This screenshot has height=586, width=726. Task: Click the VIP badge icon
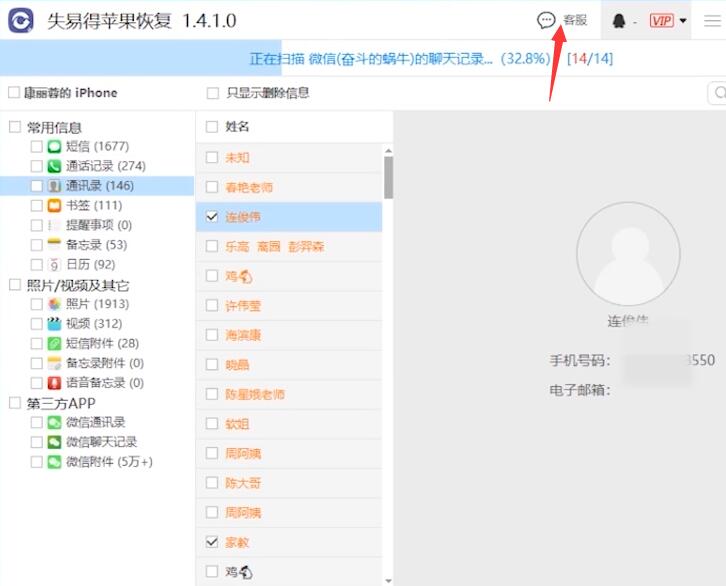click(x=661, y=21)
